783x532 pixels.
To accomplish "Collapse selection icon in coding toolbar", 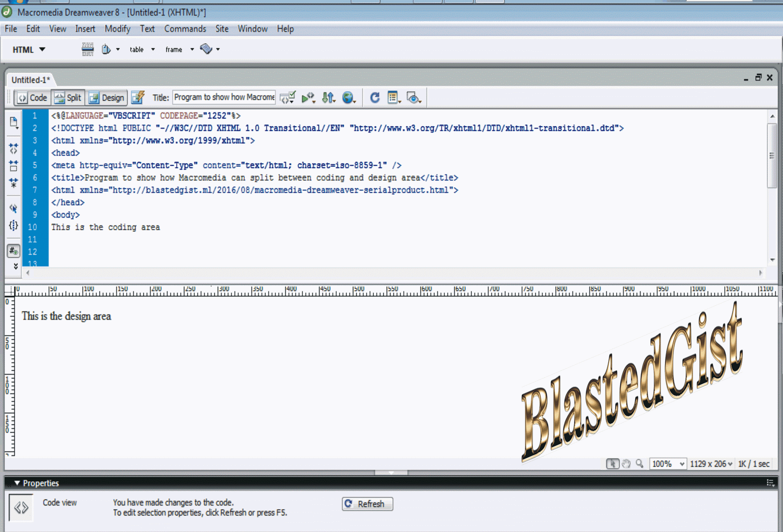I will pyautogui.click(x=14, y=165).
